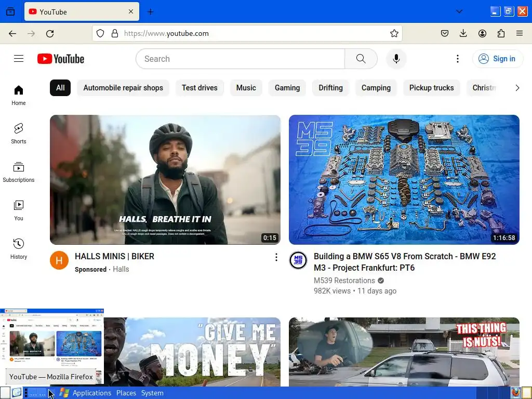Go back with Firefox back arrow

(x=12, y=33)
